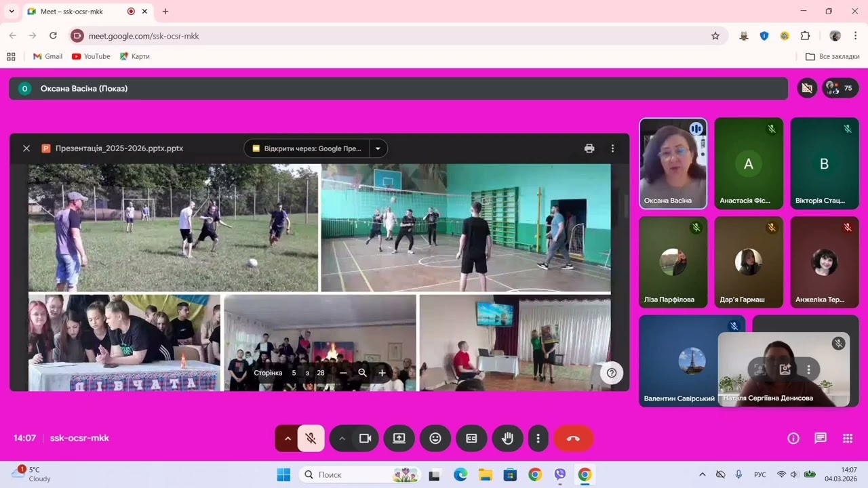Viewport: 868px width, 488px height.
Task: Leave the call with red hang-up button
Action: (574, 439)
